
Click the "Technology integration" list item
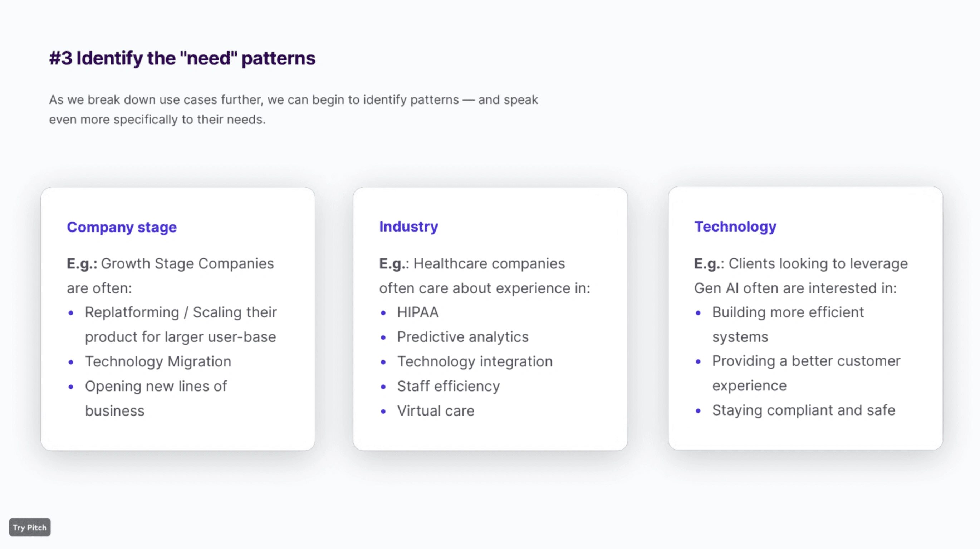point(475,362)
